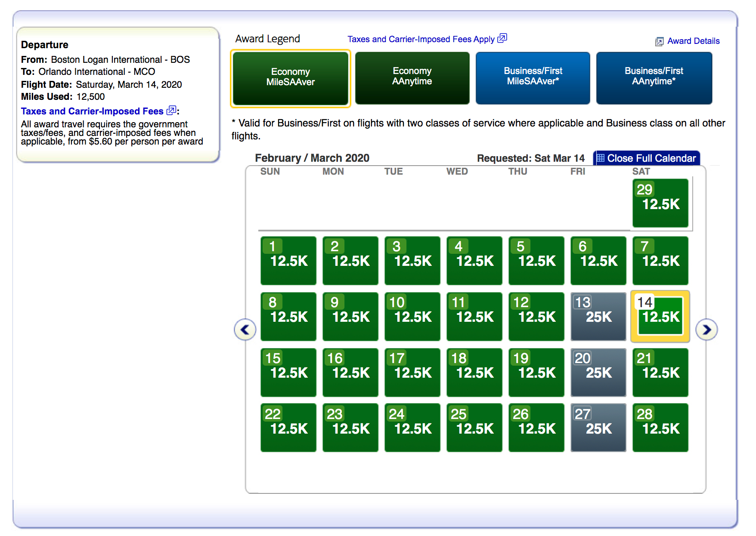Go to the previous calendar month arrow
The width and height of the screenshot is (756, 536).
tap(245, 330)
